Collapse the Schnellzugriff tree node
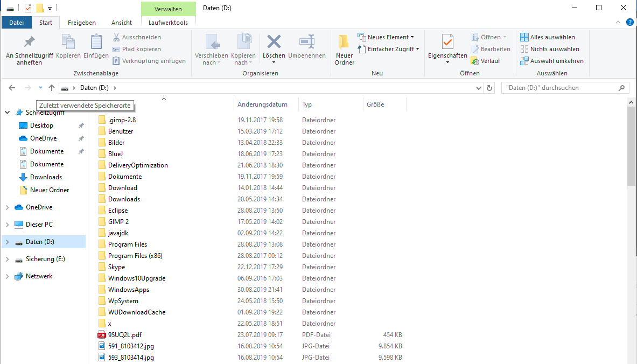Screen dimensions: 637x364 point(8,113)
